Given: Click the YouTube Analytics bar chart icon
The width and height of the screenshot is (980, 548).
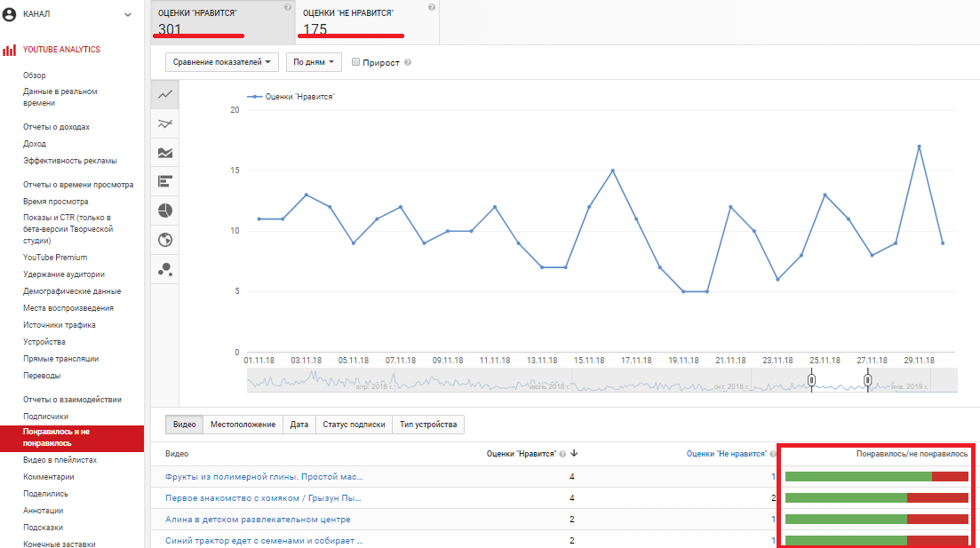Looking at the screenshot, I should click(x=10, y=50).
